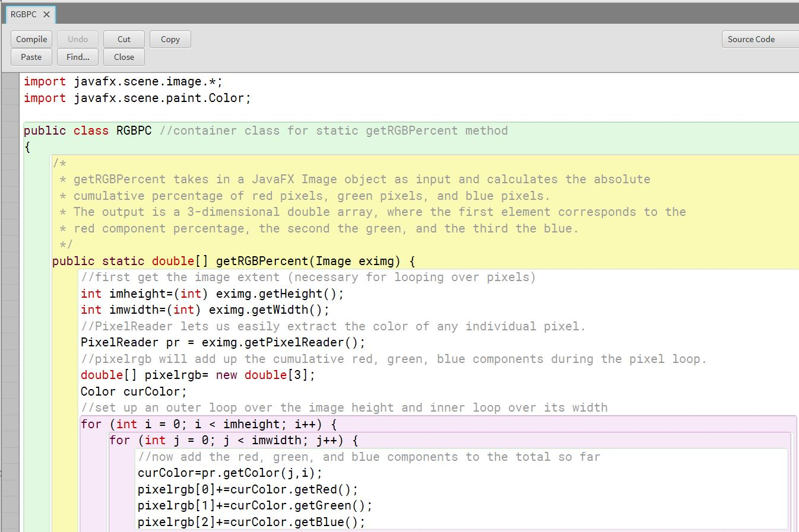
Task: Toggle a breakpoint beside the class declaration line
Action: [x=9, y=130]
